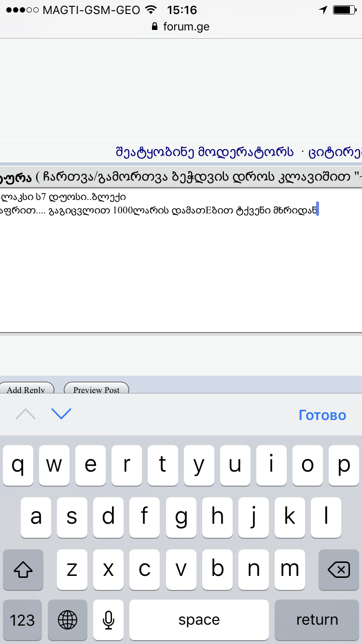Tap the w key
Image resolution: width=362 pixels, height=644 pixels.
(54, 465)
